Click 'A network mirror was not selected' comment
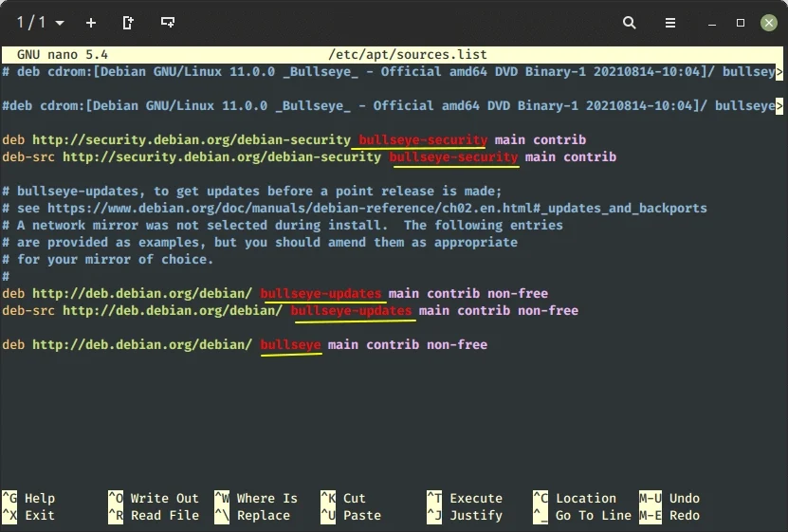Image resolution: width=788 pixels, height=532 pixels. point(283,225)
